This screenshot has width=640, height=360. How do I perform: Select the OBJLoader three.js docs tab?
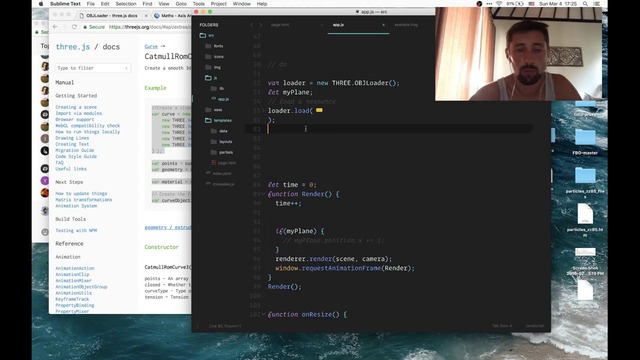112,16
